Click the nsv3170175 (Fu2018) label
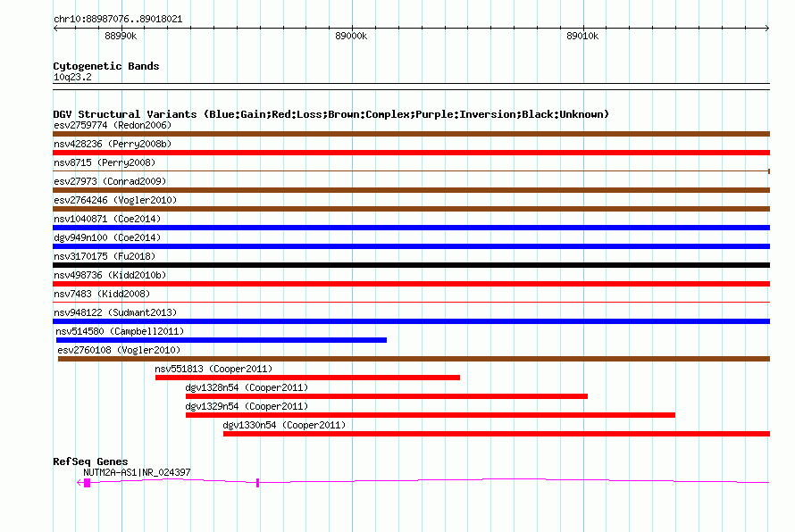The image size is (795, 532). tap(105, 256)
